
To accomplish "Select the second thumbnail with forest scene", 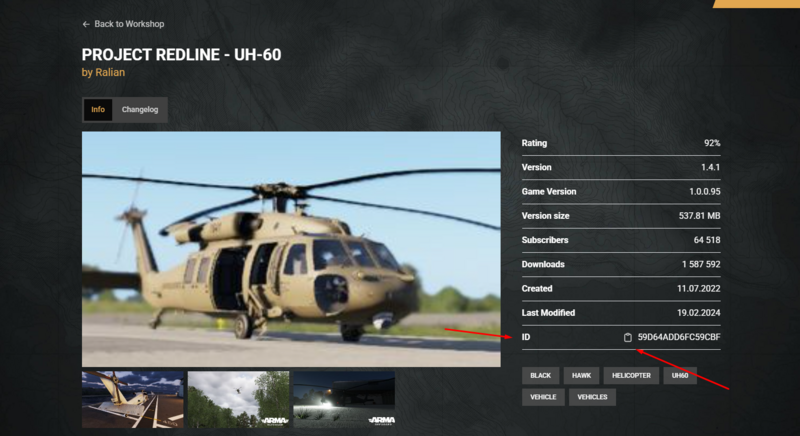I will [x=238, y=399].
